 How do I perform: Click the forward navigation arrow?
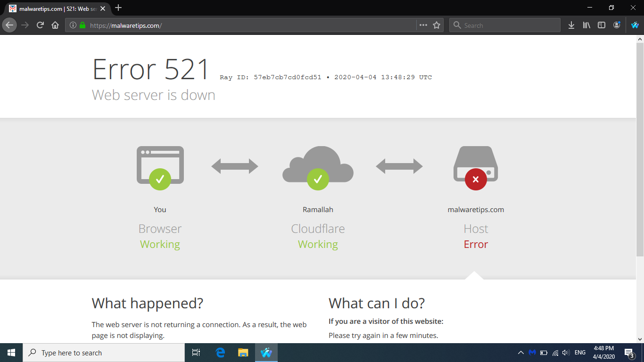25,25
